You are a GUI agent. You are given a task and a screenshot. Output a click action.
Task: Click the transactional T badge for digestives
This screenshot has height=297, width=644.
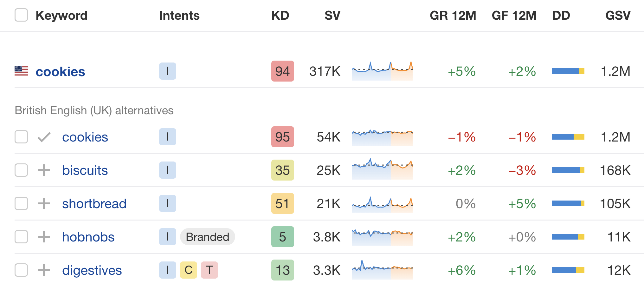coord(209,270)
